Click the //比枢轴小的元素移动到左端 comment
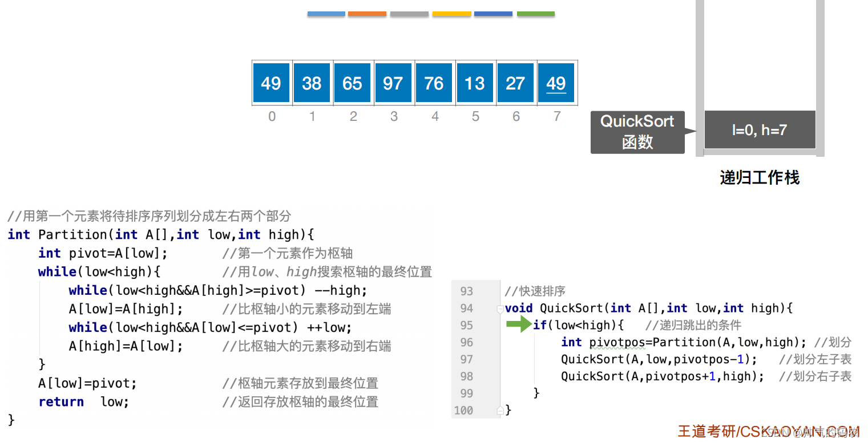This screenshot has height=443, width=868. coord(306,309)
